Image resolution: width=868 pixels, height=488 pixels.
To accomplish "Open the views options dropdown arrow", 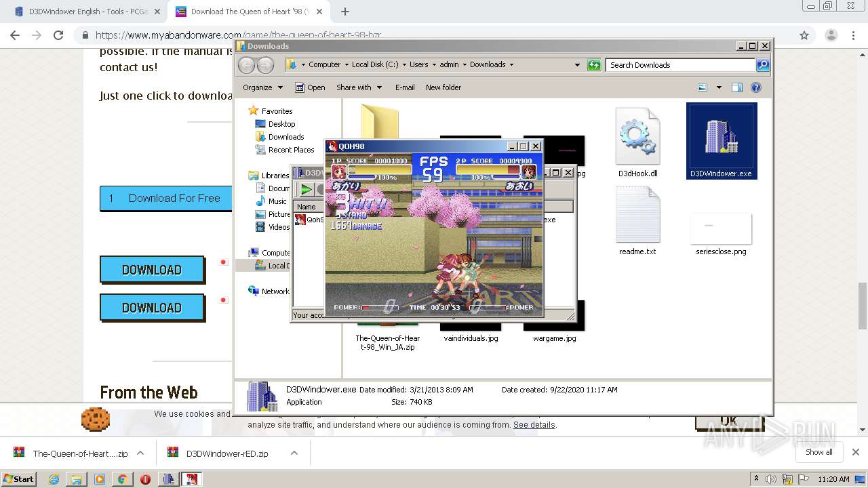I will [719, 87].
